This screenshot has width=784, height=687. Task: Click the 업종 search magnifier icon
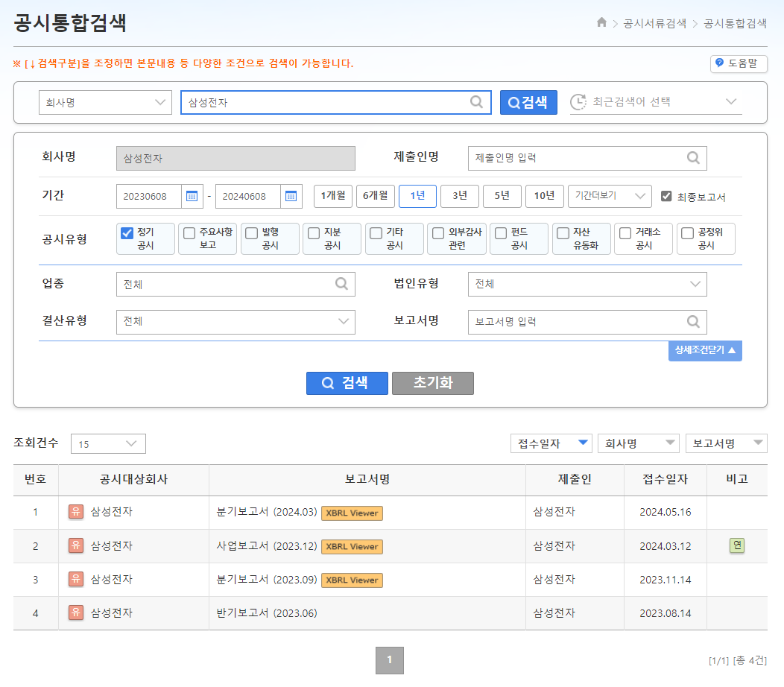[341, 284]
